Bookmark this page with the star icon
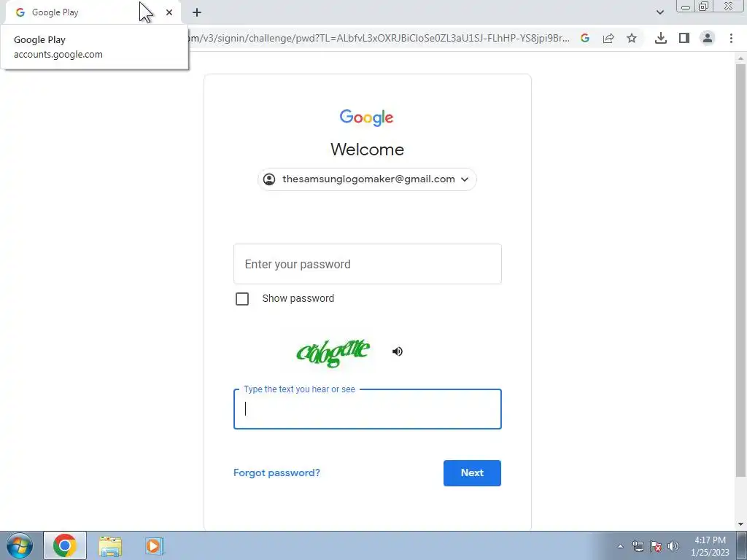 [632, 38]
